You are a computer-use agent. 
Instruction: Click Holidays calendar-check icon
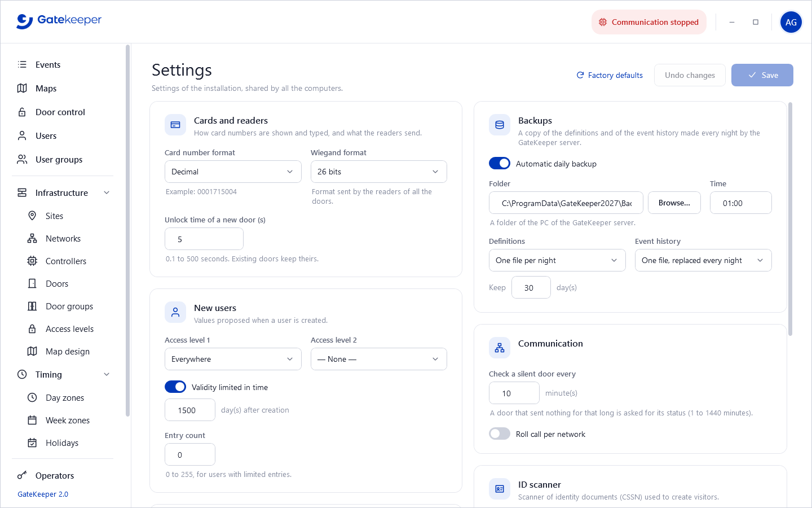(x=32, y=443)
